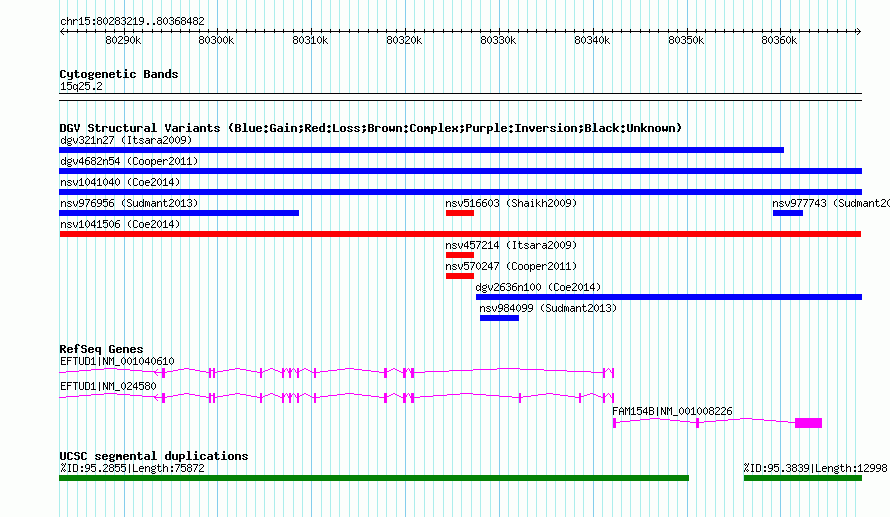Select the nsv984099 blue gain bar
The image size is (890, 517).
499,318
